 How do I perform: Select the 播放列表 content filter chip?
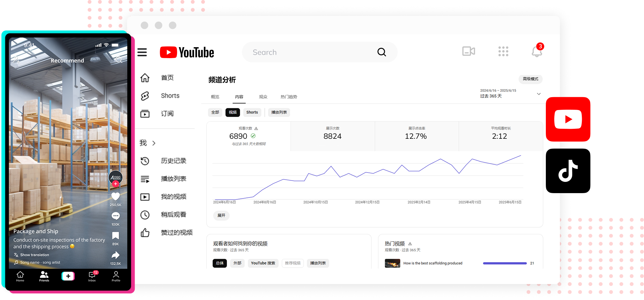point(279,112)
